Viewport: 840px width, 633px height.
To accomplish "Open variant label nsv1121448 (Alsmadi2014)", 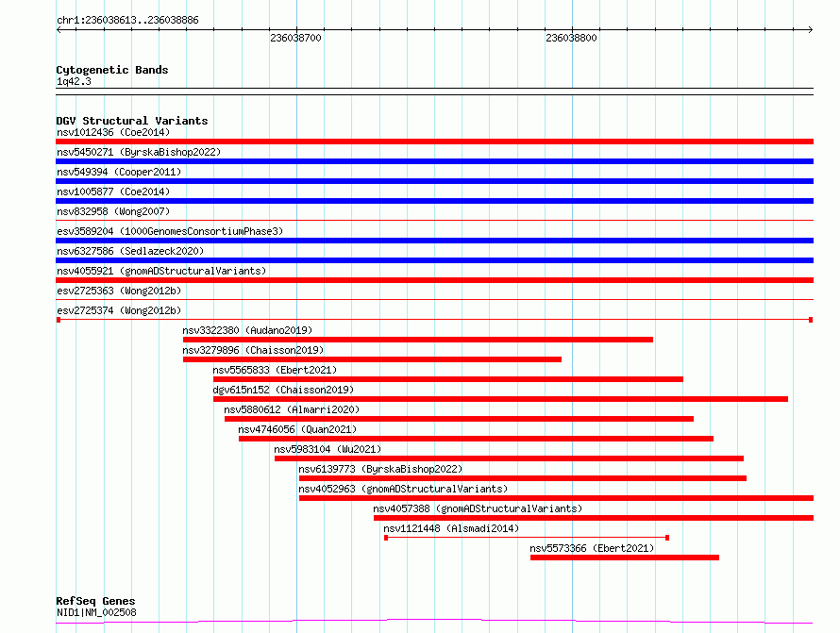I will point(451,528).
